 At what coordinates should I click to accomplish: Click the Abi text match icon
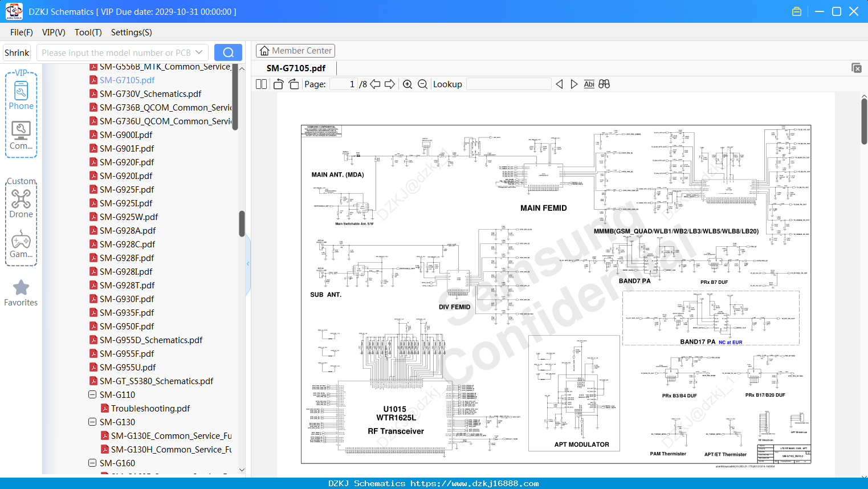coord(589,84)
